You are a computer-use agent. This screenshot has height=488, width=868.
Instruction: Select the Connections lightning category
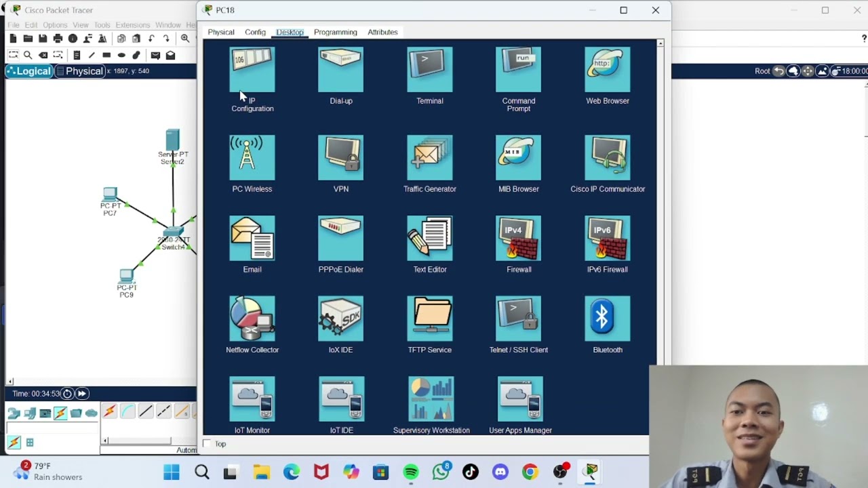(60, 413)
